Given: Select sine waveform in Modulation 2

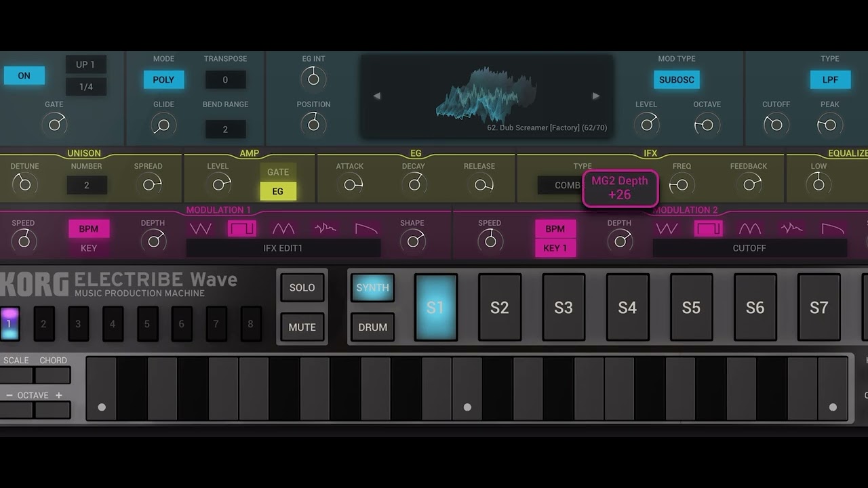Looking at the screenshot, I should pyautogui.click(x=750, y=228).
